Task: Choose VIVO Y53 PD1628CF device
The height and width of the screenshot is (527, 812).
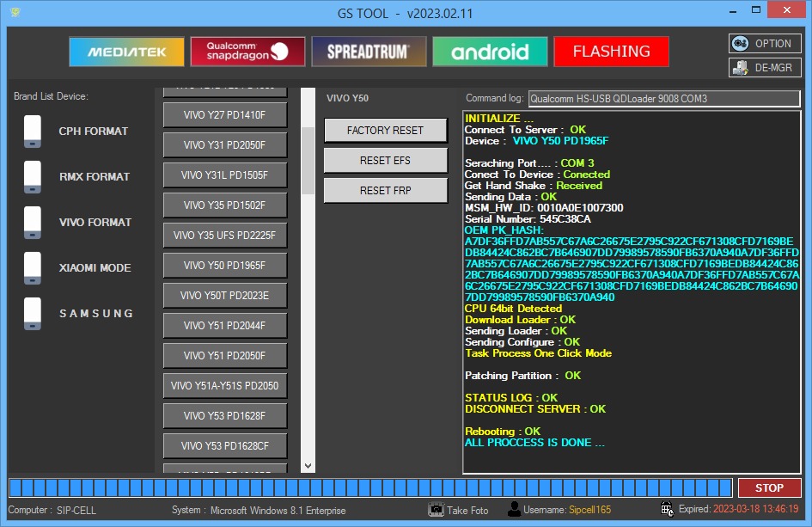Action: pos(225,445)
